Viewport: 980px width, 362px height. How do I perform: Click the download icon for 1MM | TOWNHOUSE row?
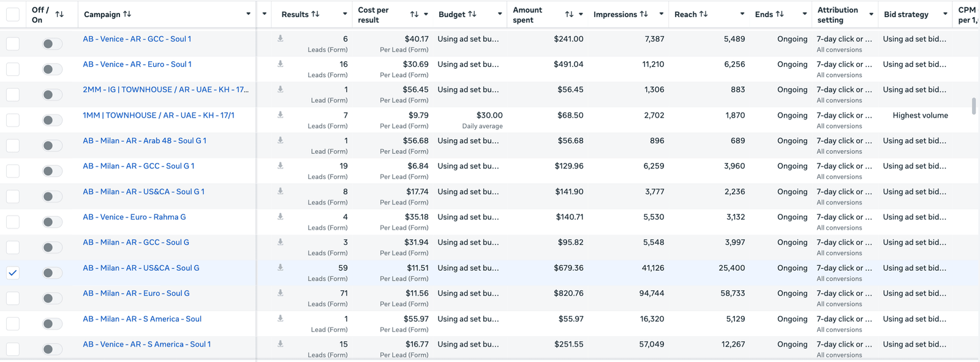[x=281, y=115]
